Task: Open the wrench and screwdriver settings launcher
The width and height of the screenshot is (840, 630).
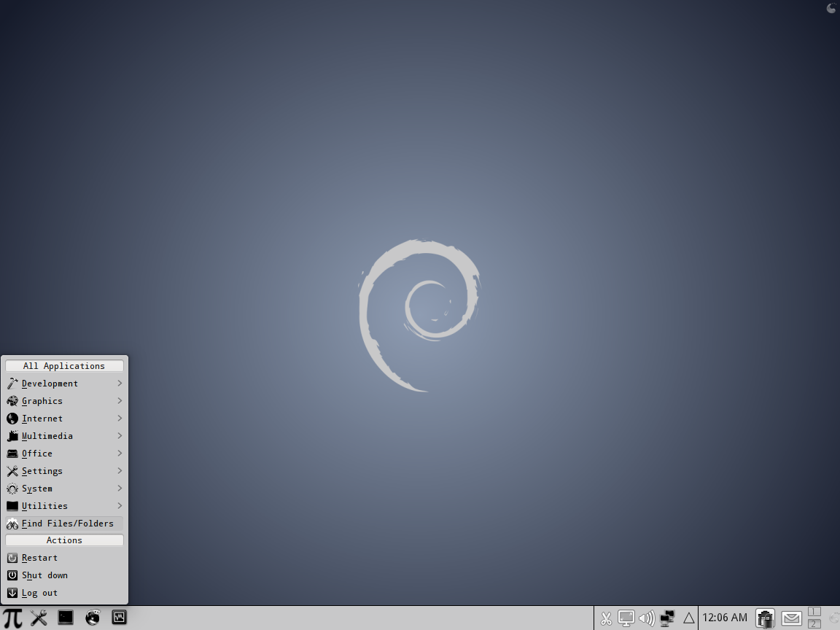Action: coord(39,618)
